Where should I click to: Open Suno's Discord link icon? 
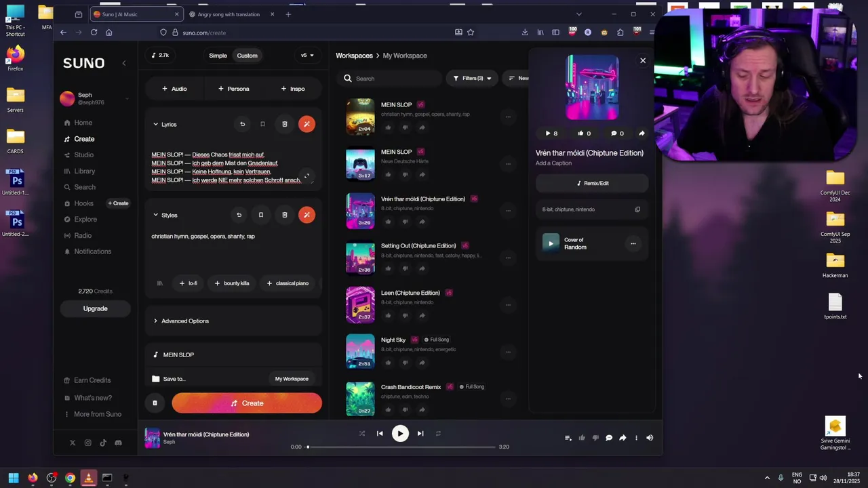118,443
